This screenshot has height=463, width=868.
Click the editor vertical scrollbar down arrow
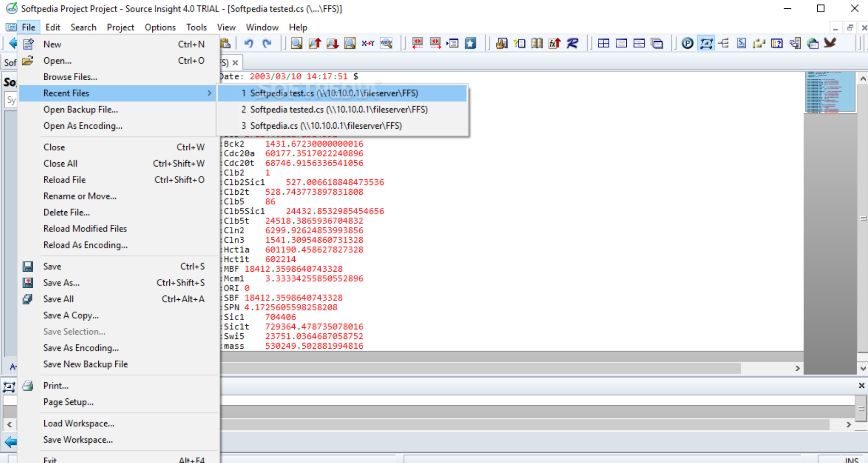click(x=863, y=368)
